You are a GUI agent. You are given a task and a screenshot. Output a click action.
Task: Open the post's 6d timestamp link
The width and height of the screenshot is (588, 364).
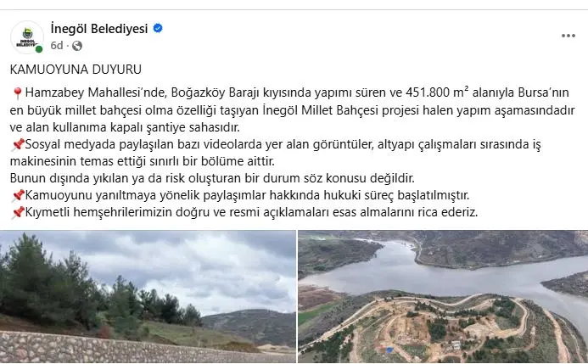(x=57, y=46)
